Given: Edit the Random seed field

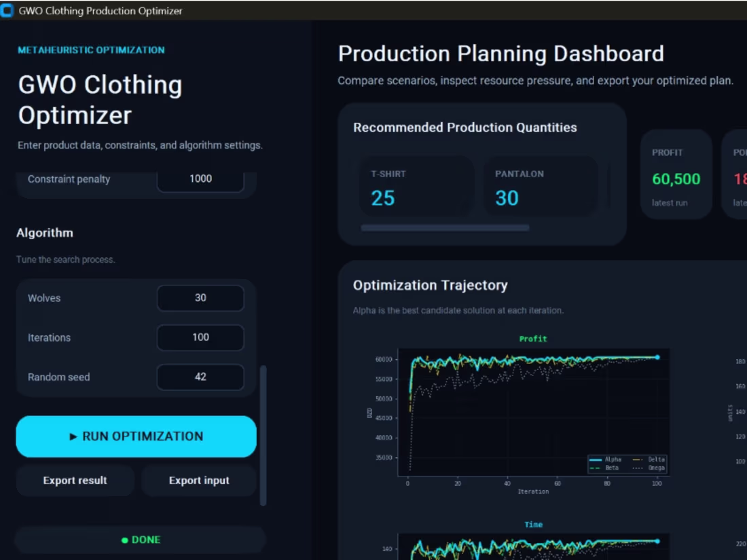Looking at the screenshot, I should (x=200, y=377).
